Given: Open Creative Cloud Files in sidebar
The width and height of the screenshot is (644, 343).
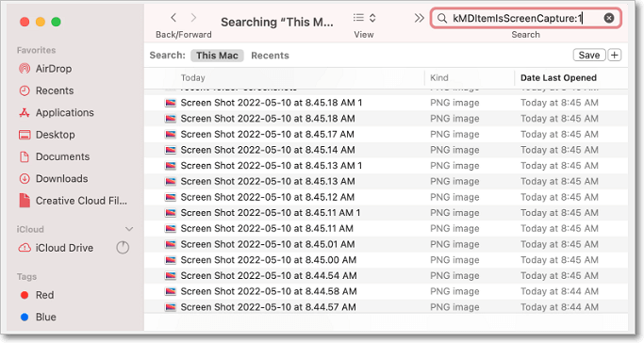Looking at the screenshot, I should coord(73,201).
